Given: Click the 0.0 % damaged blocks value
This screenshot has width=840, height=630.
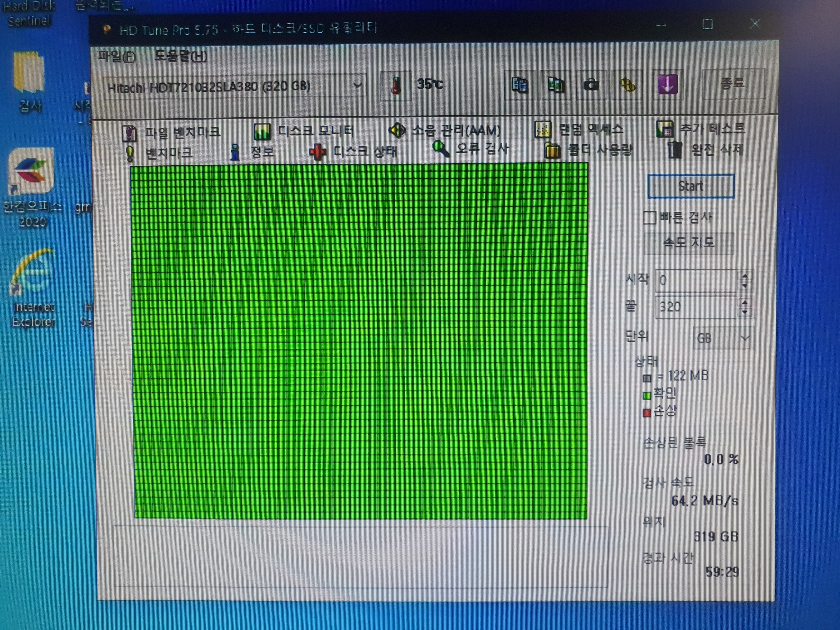Looking at the screenshot, I should click(721, 460).
